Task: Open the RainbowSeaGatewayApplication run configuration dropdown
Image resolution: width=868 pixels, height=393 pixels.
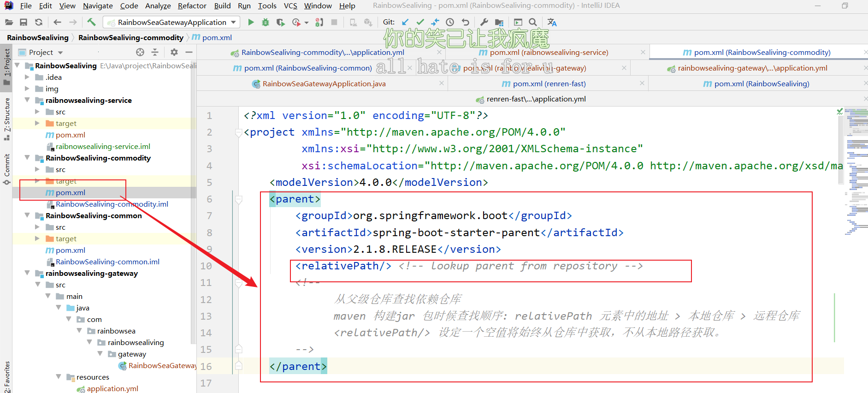Action: point(172,22)
